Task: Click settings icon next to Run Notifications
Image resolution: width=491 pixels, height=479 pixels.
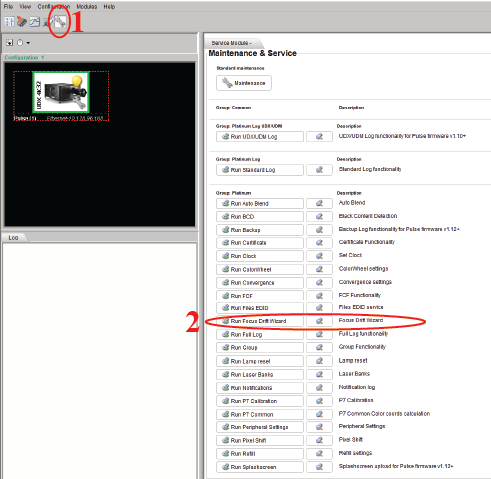Action: coord(319,388)
